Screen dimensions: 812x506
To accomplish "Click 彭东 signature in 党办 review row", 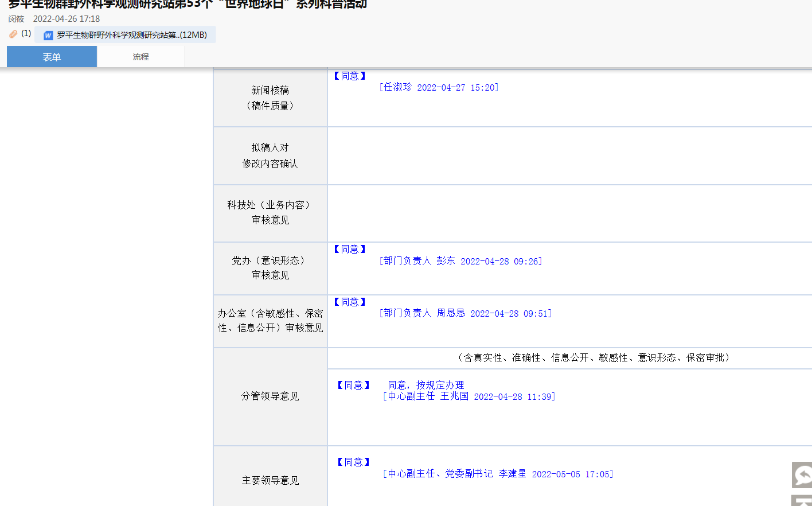I will pyautogui.click(x=446, y=261).
